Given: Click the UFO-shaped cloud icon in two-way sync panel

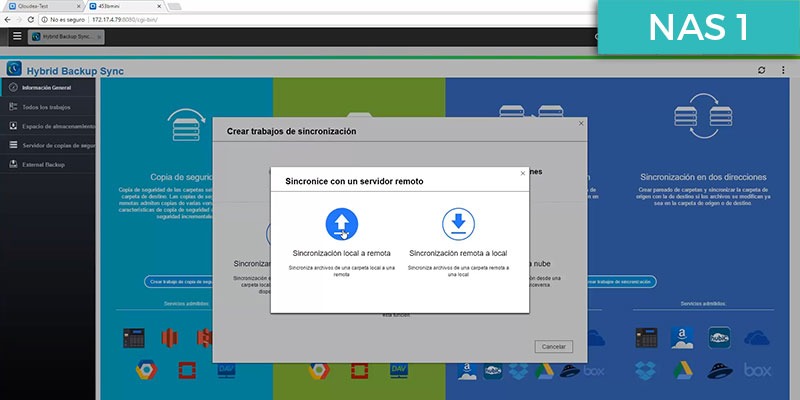Looking at the screenshot, I should [719, 370].
